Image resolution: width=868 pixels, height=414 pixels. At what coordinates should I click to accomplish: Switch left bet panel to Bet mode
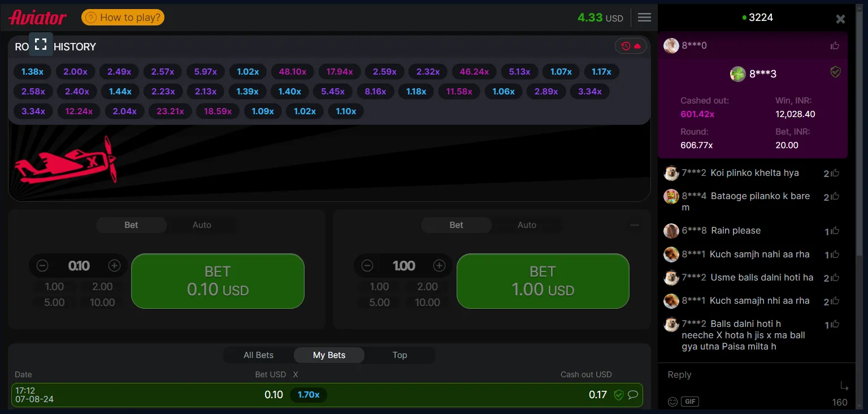click(131, 225)
